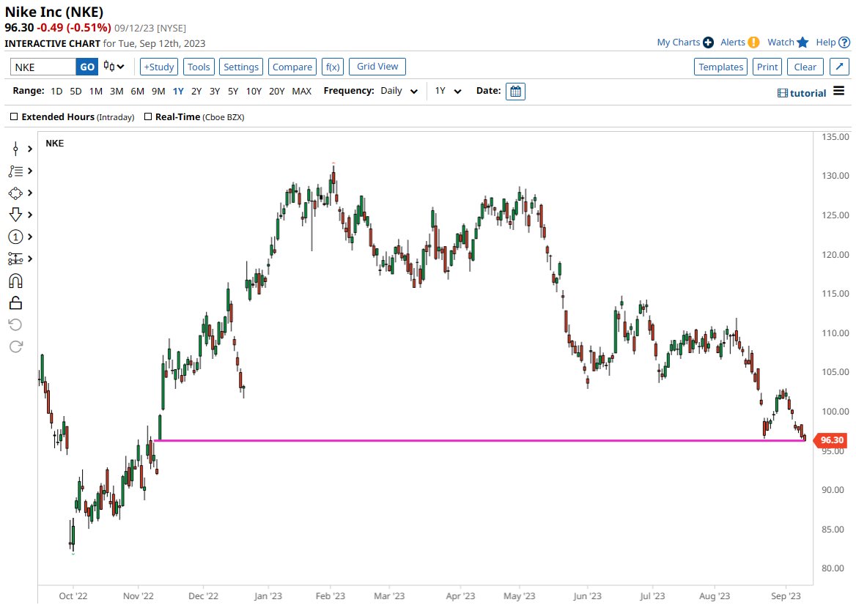Open the 1Y period dropdown
This screenshot has width=856, height=616.
(x=449, y=91)
